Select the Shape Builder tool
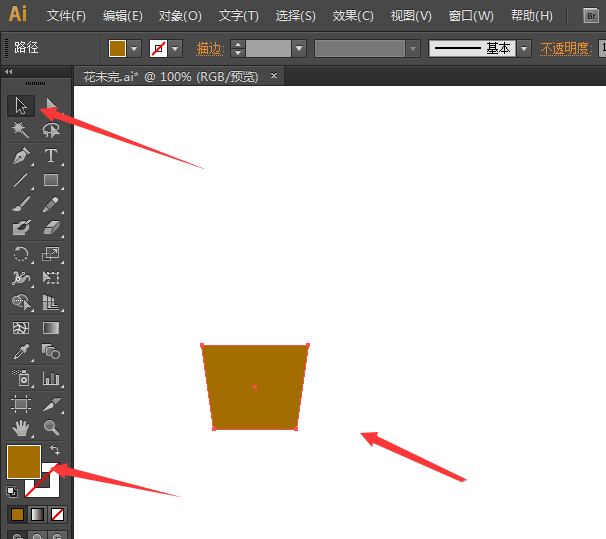The height and width of the screenshot is (539, 606). (x=21, y=302)
